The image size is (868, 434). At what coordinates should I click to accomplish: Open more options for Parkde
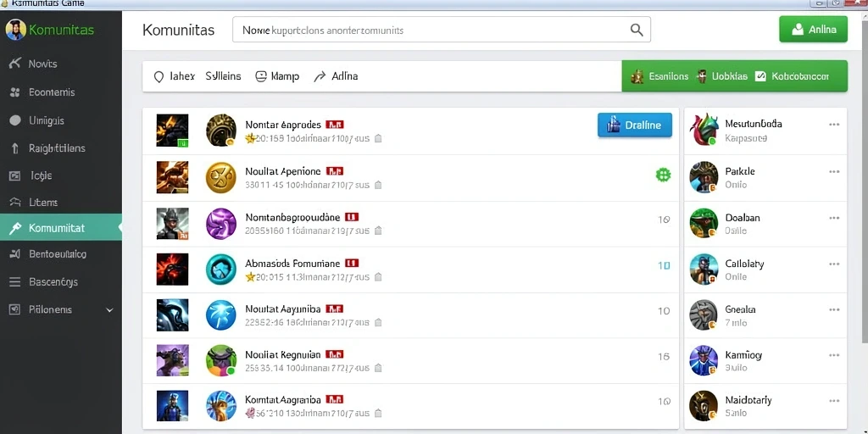(834, 172)
